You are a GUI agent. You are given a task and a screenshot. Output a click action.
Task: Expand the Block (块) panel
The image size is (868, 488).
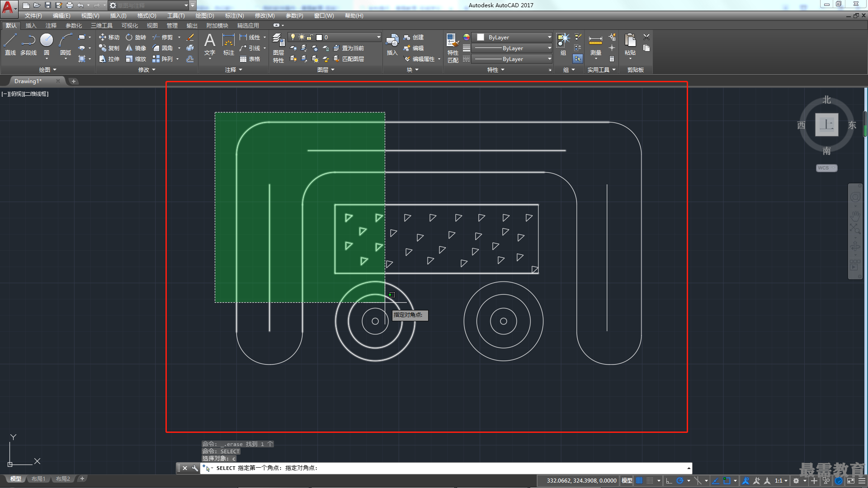[412, 70]
